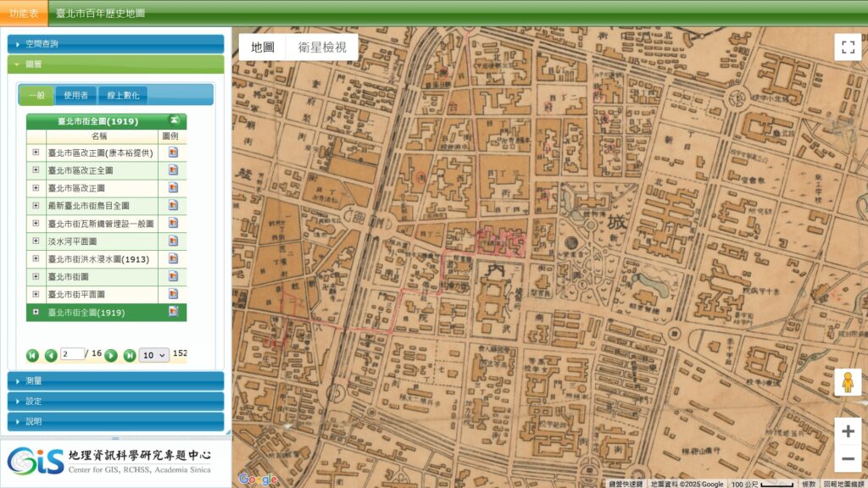Open the 功能表 menu tab

click(x=24, y=14)
